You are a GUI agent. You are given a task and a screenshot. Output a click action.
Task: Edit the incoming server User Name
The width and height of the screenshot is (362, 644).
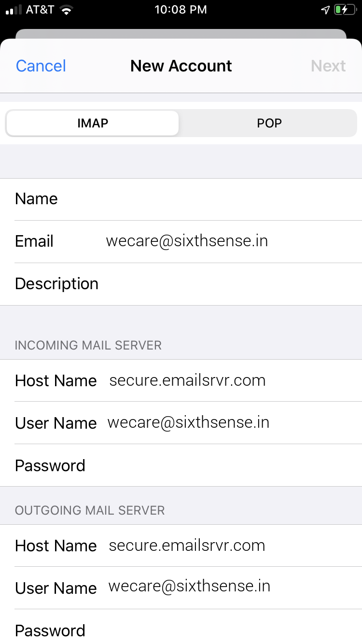pyautogui.click(x=188, y=423)
